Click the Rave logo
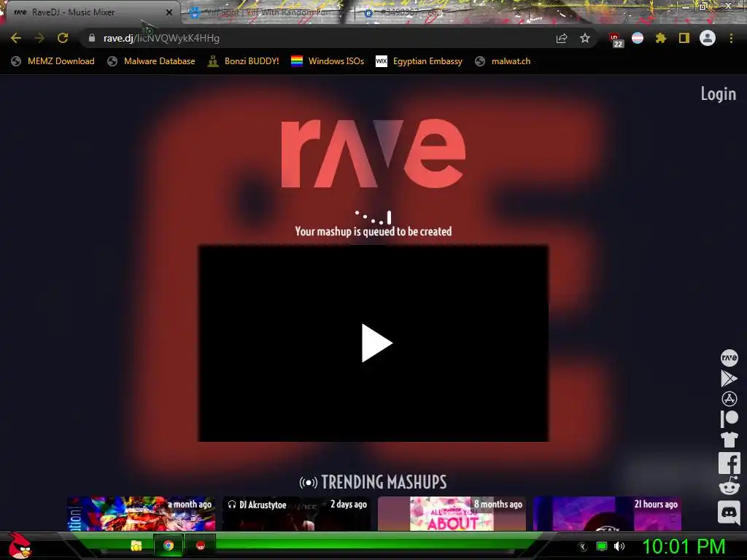 tap(373, 153)
